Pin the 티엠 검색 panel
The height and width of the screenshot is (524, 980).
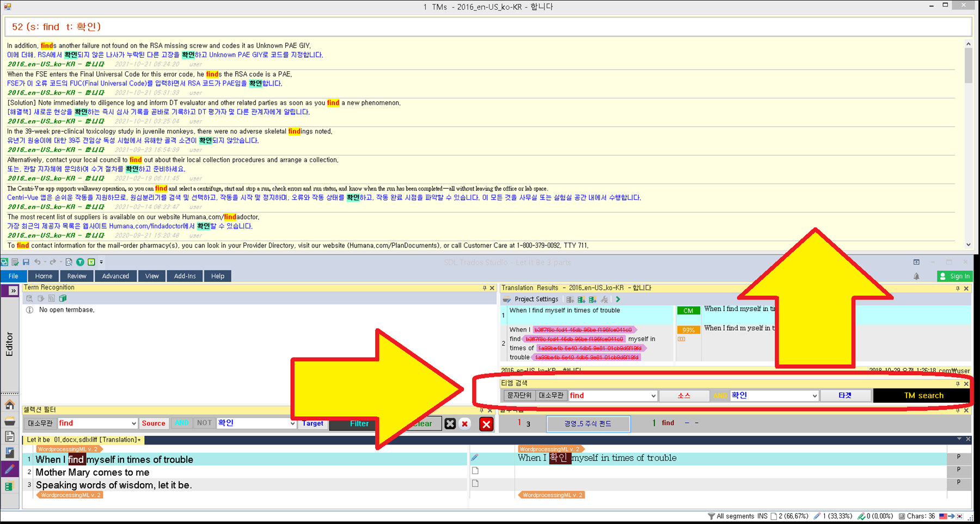coord(958,384)
